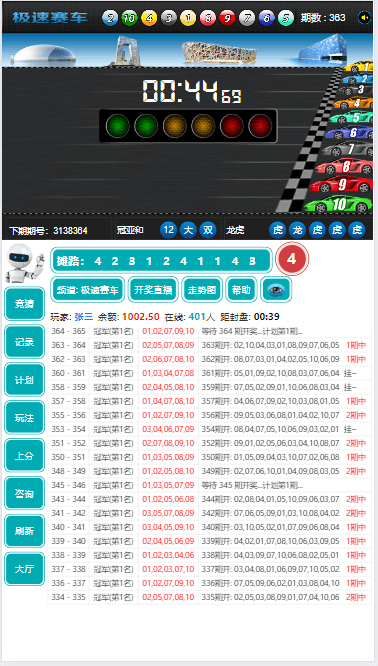
Task: Click picks 02,06,07,08,10 in row 362 - 363
Action: [168, 359]
